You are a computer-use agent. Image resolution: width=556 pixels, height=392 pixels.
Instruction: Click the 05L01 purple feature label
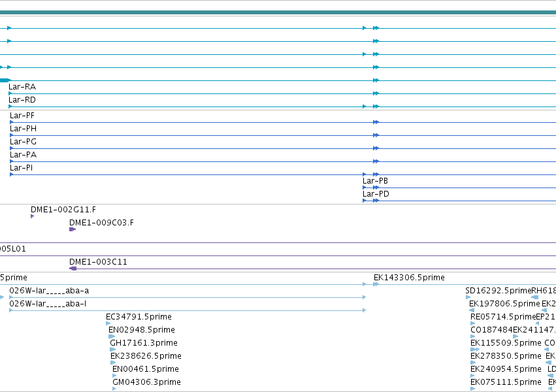13,249
